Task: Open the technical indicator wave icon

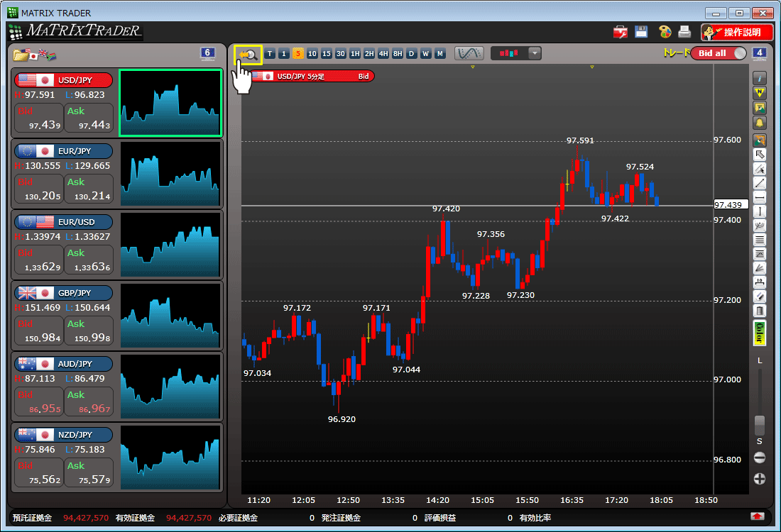Action: tap(469, 53)
